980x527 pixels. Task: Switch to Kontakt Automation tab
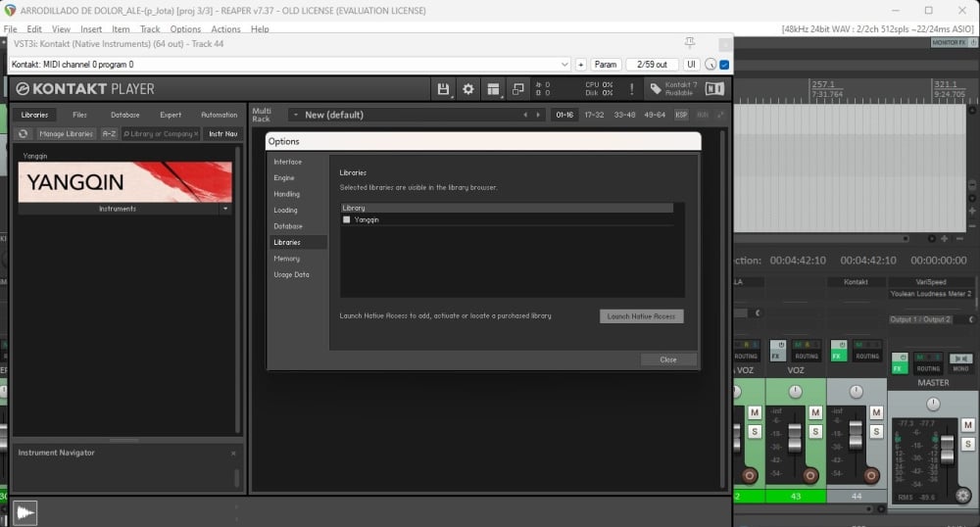[219, 115]
